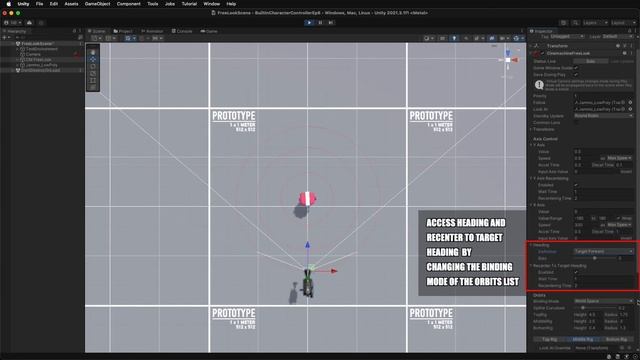Open the File menu
Viewport: 640px width, 360px height.
pos(39,4)
